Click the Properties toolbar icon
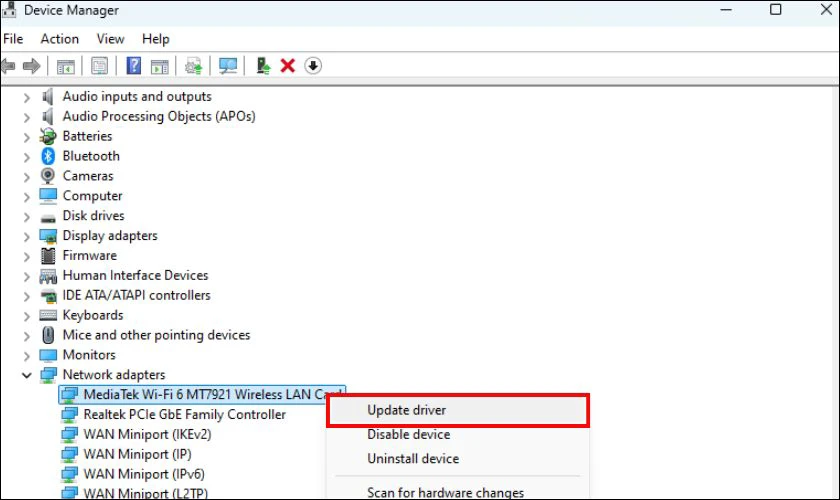Image resolution: width=840 pixels, height=500 pixels. pyautogui.click(x=99, y=66)
